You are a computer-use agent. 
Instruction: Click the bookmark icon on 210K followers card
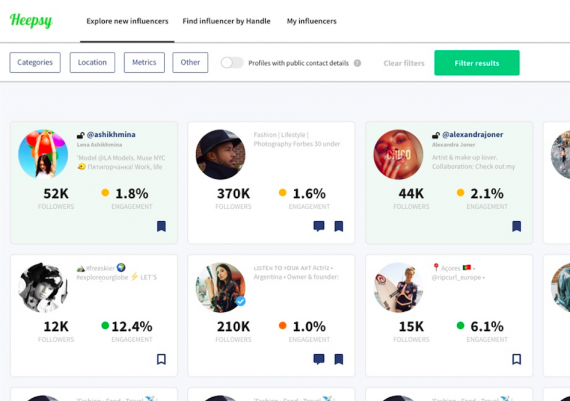[339, 359]
